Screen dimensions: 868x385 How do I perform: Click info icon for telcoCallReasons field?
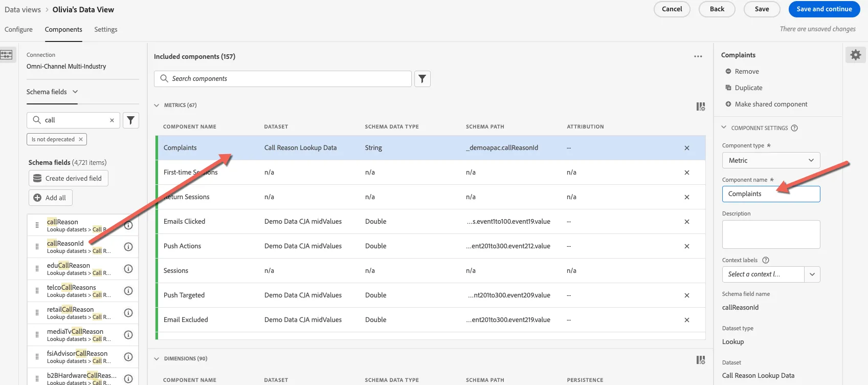pyautogui.click(x=128, y=291)
